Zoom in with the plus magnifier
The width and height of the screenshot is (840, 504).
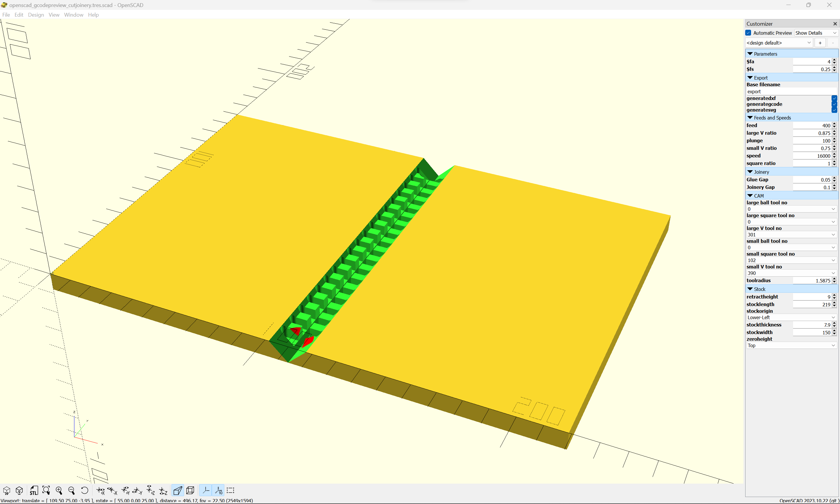[x=59, y=490]
